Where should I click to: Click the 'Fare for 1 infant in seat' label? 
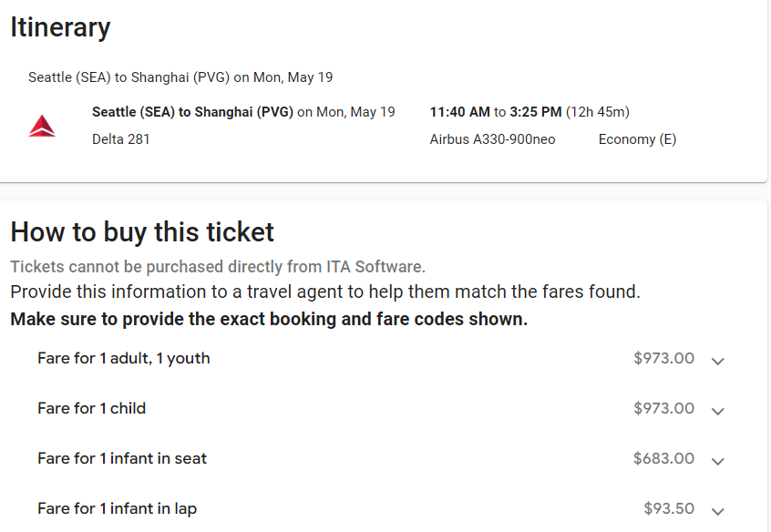click(122, 458)
